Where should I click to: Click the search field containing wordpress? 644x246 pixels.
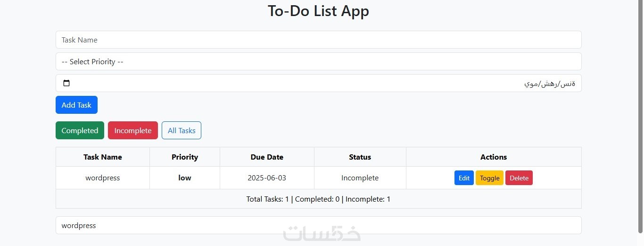click(318, 226)
